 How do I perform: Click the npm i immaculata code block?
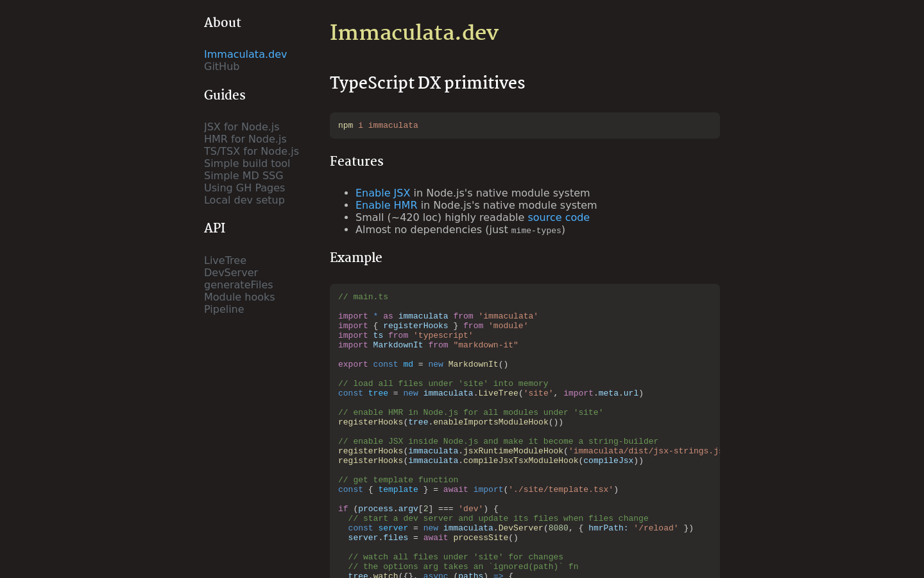[525, 126]
